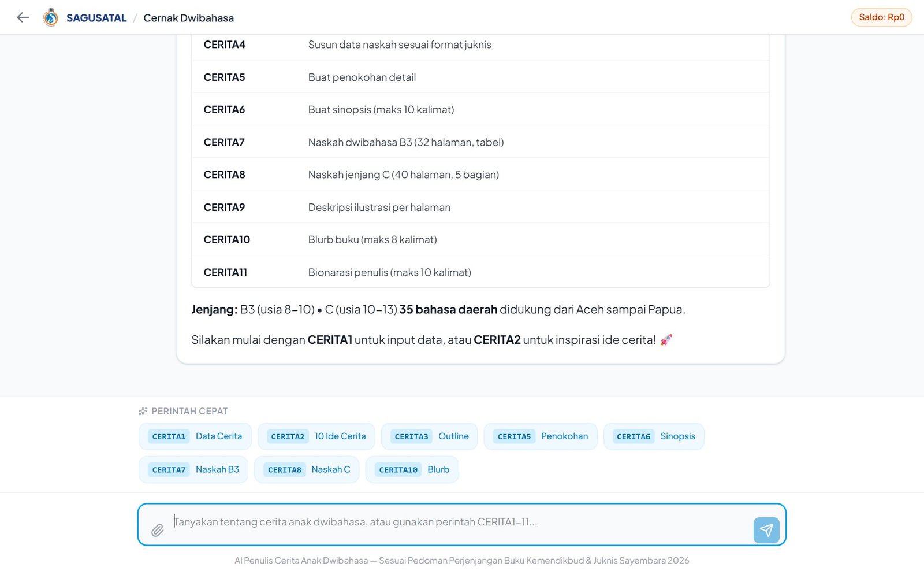Click the footer text about Juknis Sayembara 2026
Image resolution: width=924 pixels, height=578 pixels.
pos(462,560)
